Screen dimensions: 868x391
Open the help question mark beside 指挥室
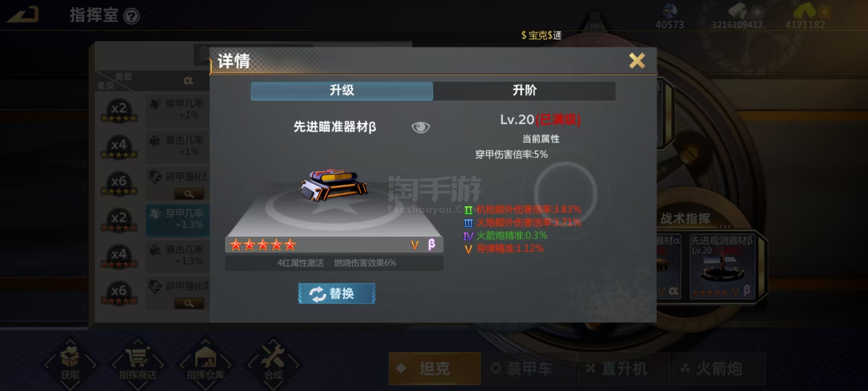pos(131,16)
